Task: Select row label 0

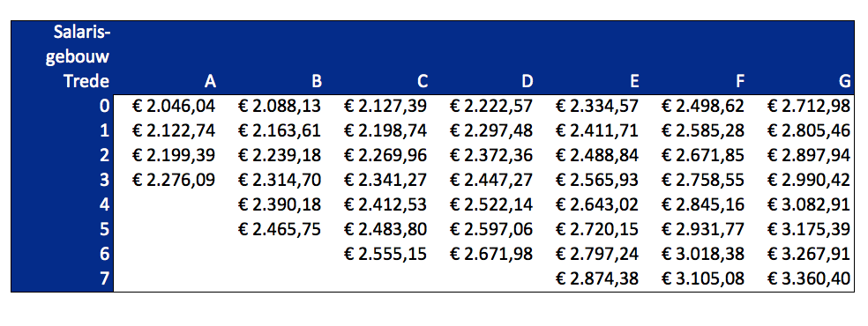Action: coord(105,106)
